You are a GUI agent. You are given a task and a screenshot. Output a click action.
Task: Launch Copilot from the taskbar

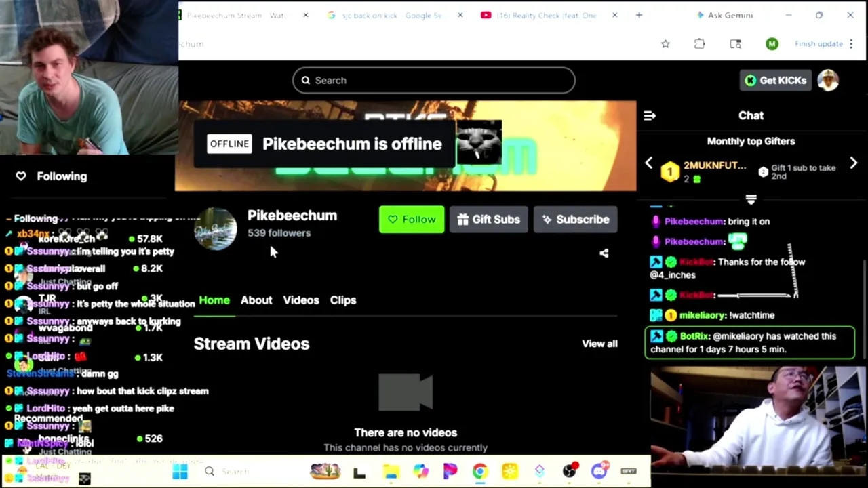tap(420, 472)
